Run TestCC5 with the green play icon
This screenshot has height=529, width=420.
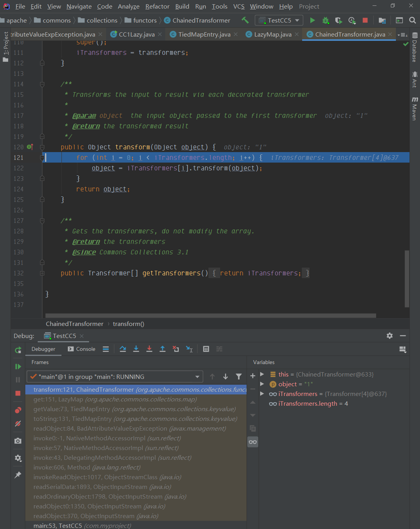click(x=312, y=20)
